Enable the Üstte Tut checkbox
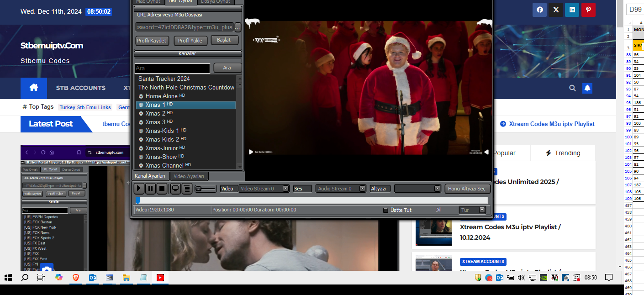644x295 pixels. [x=385, y=210]
